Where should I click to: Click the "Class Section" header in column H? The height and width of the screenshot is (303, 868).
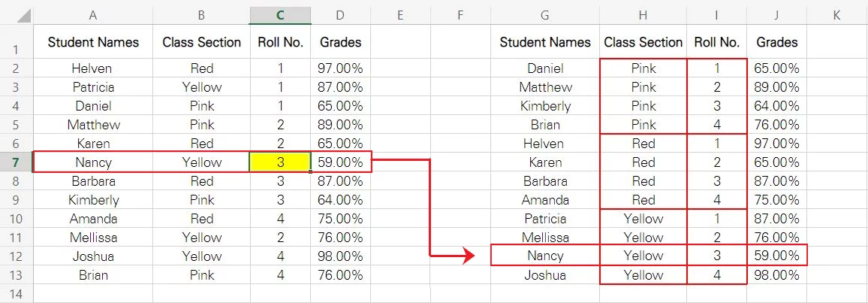coord(643,42)
